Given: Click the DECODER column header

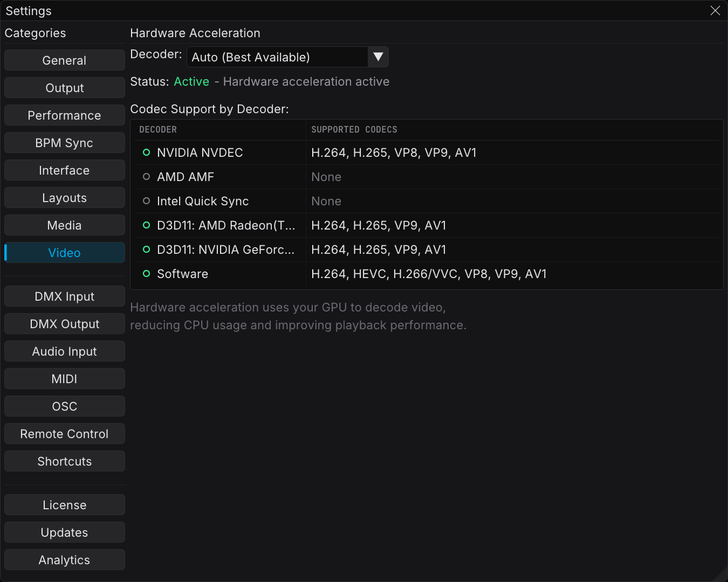Looking at the screenshot, I should [x=158, y=129].
